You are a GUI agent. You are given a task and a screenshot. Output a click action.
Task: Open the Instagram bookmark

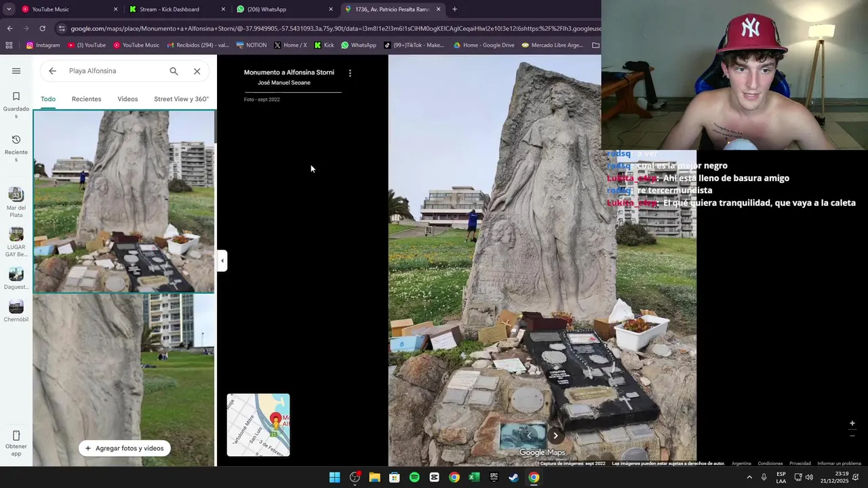(43, 45)
